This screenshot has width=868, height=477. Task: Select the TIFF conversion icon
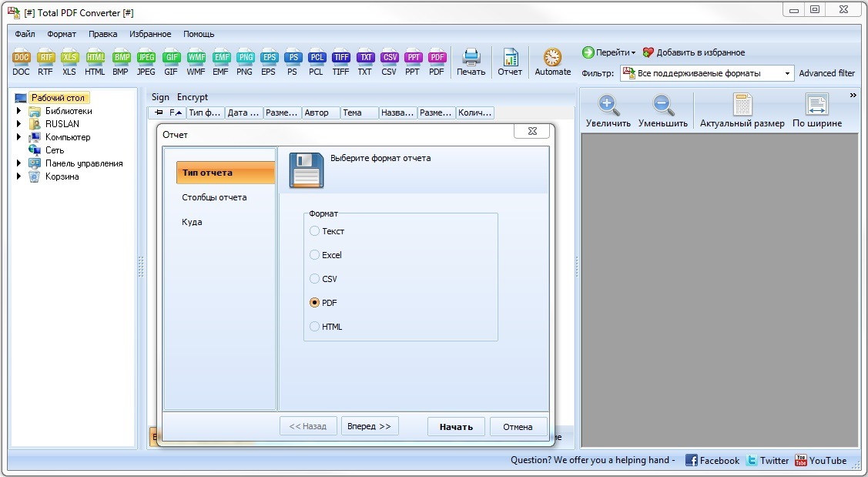(x=341, y=62)
